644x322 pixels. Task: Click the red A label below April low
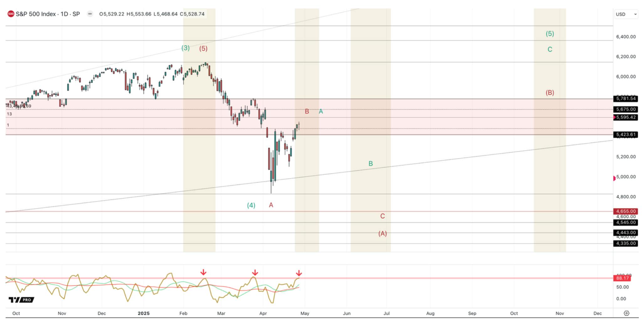click(x=271, y=205)
